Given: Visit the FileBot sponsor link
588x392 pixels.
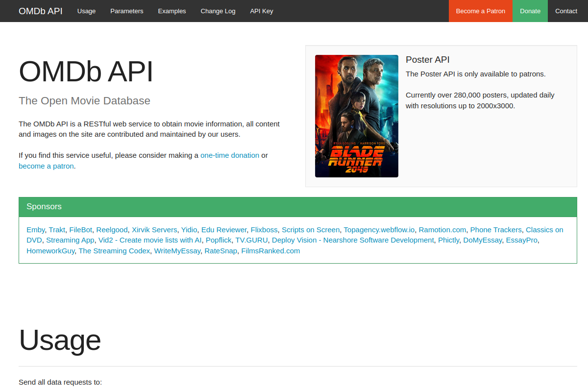Looking at the screenshot, I should pyautogui.click(x=81, y=230).
